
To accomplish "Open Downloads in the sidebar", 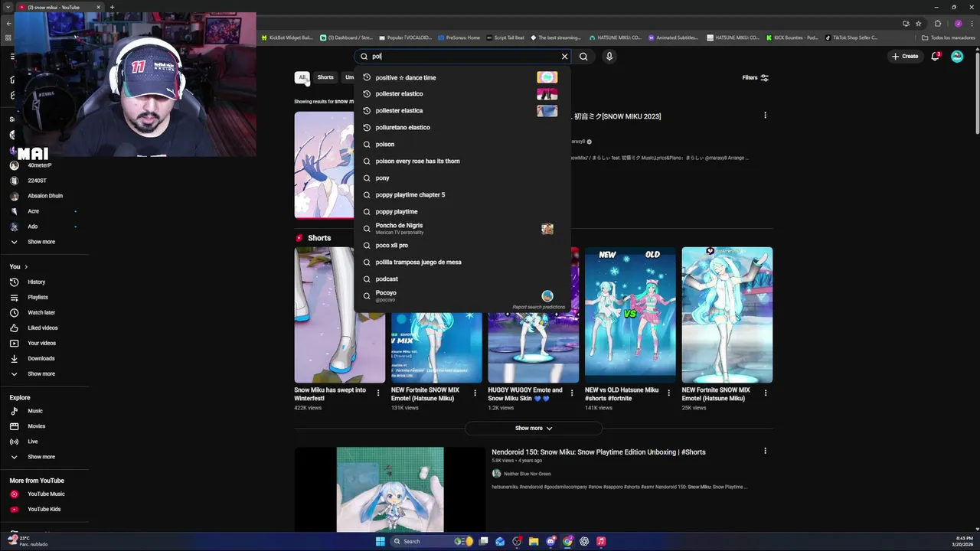I will pyautogui.click(x=44, y=358).
